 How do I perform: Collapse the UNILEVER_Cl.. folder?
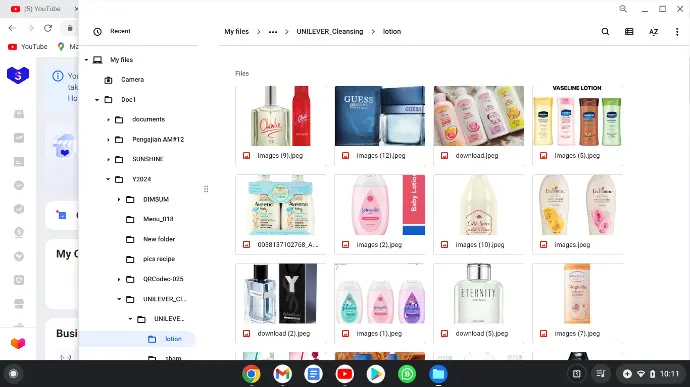pos(119,299)
